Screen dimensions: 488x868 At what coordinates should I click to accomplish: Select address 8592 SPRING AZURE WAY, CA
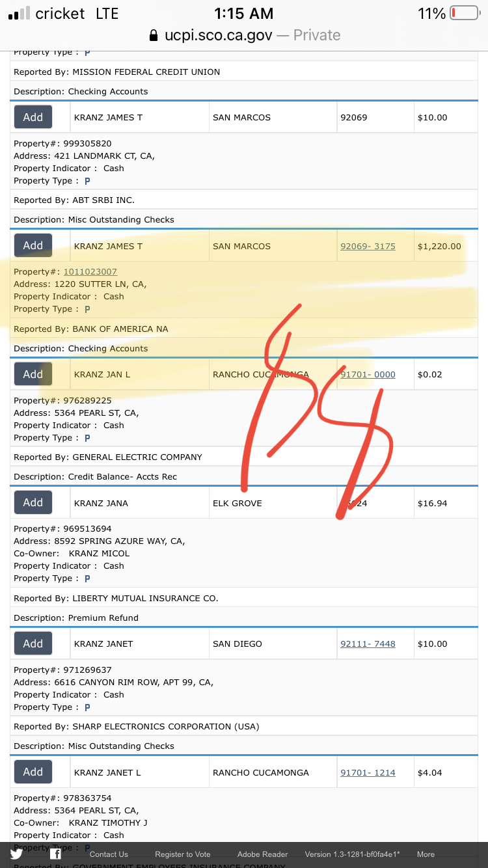(x=100, y=541)
